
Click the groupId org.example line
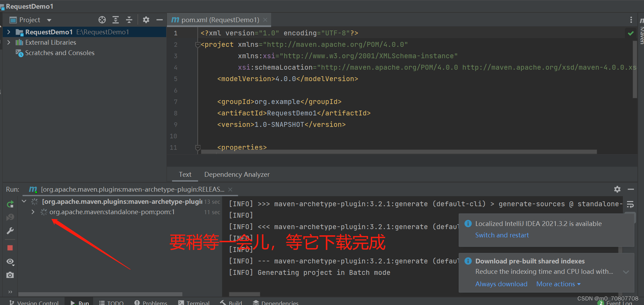[x=279, y=102]
